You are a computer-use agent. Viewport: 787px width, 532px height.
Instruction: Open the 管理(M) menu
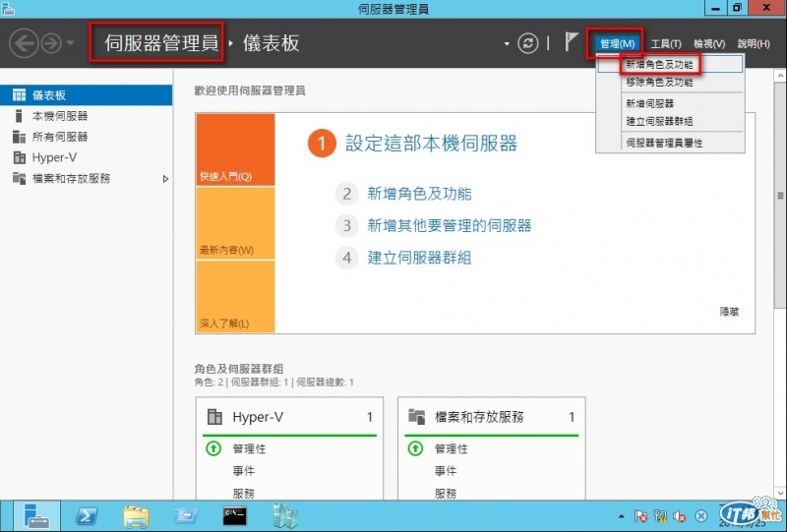pos(617,43)
